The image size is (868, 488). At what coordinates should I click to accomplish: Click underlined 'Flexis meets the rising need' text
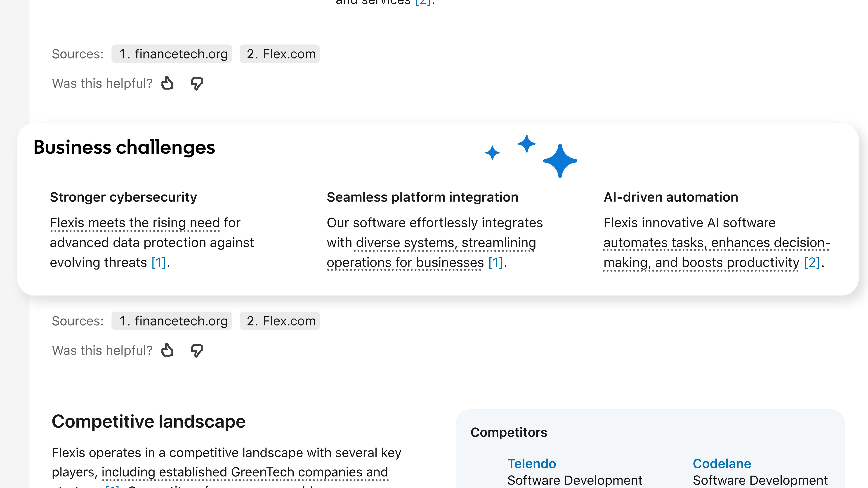[x=135, y=223]
